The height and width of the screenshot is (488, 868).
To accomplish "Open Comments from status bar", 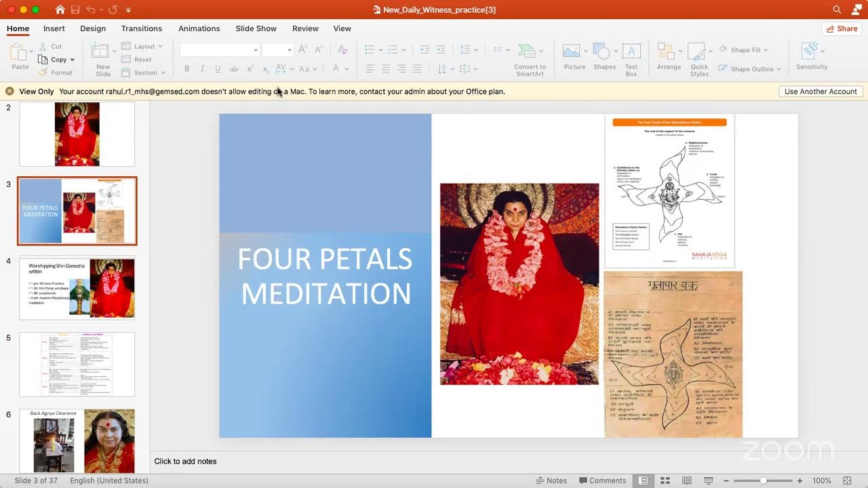I will pos(601,481).
